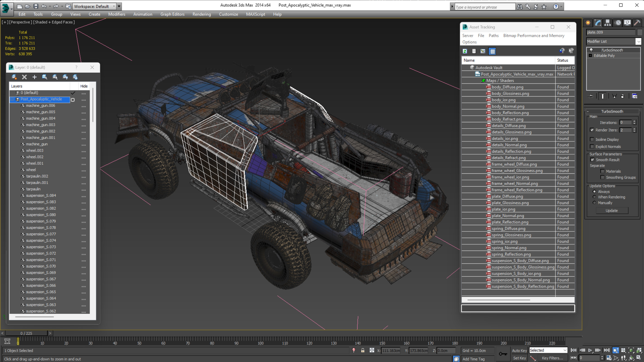Open the MAXScript menu
Screen dimensions: 644x362
tap(255, 14)
